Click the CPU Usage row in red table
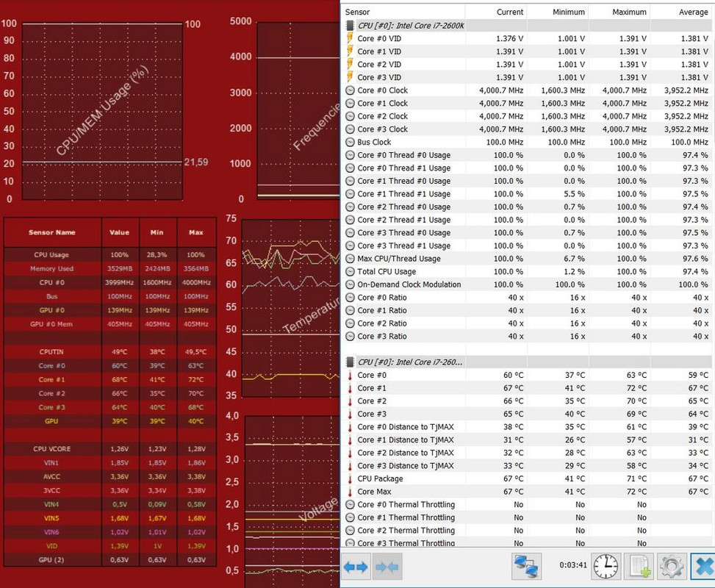The image size is (715, 588). click(x=110, y=254)
